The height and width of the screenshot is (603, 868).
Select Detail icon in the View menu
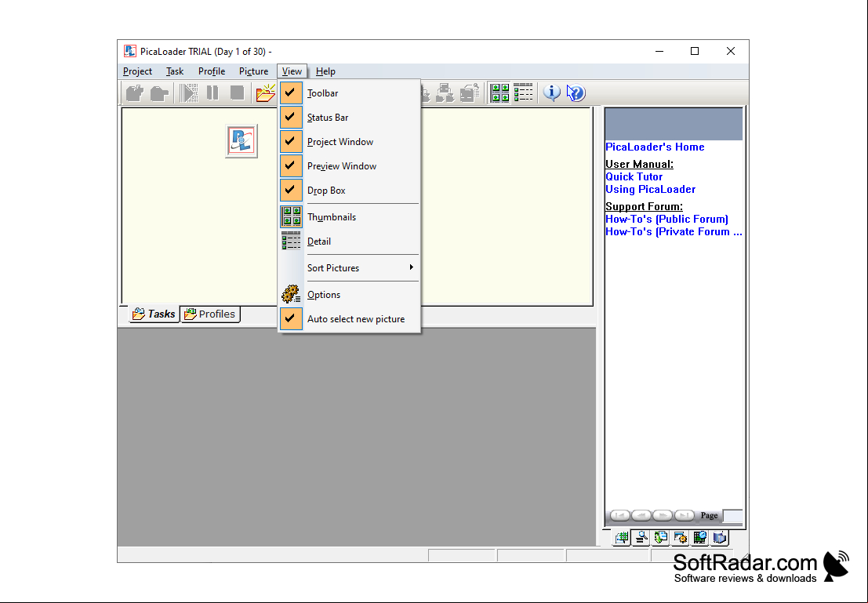coord(291,242)
